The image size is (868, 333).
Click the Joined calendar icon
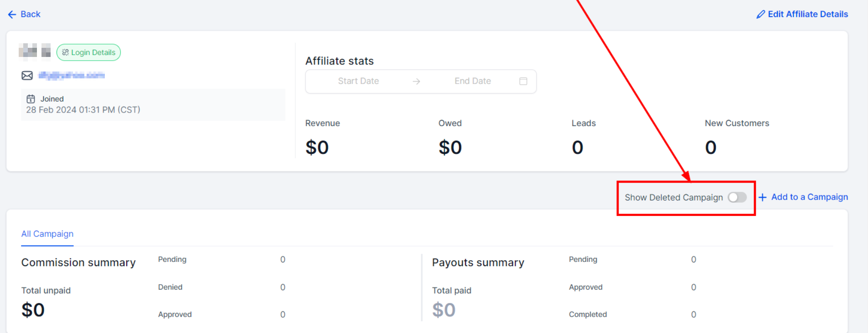tap(31, 99)
